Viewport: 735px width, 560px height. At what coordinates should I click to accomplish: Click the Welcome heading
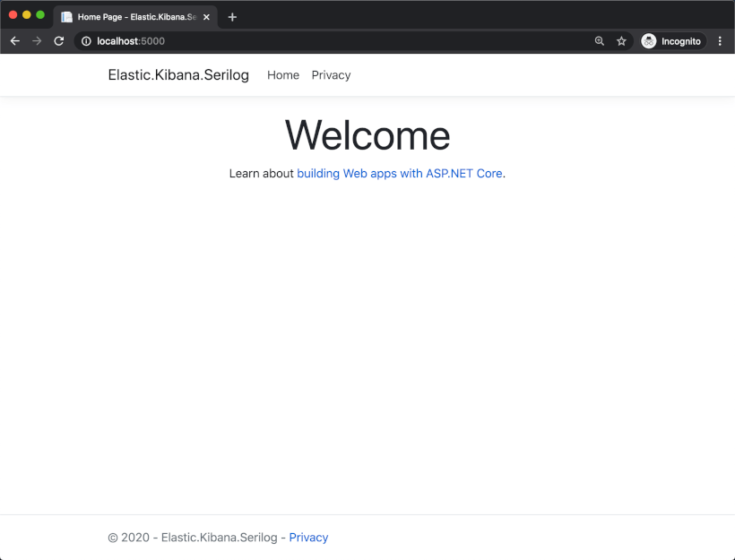367,135
